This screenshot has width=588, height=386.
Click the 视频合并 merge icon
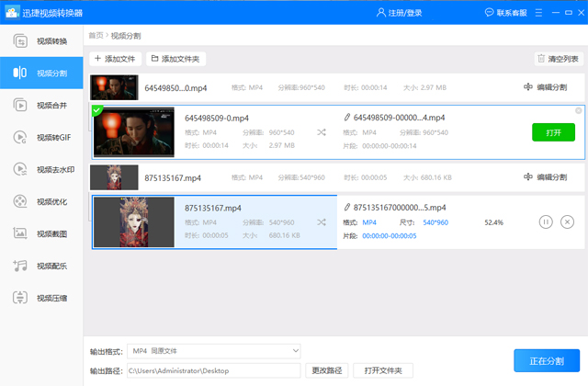tap(20, 106)
